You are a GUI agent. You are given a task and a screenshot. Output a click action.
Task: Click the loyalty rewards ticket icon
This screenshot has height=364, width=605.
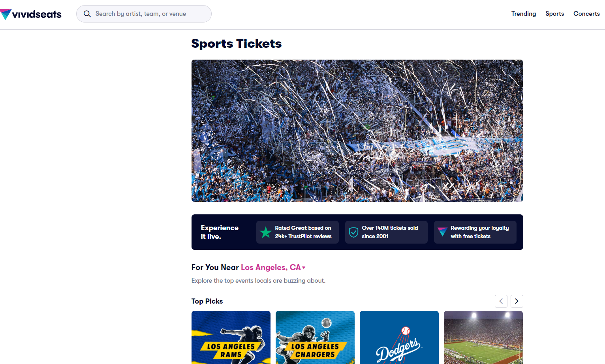click(x=443, y=232)
